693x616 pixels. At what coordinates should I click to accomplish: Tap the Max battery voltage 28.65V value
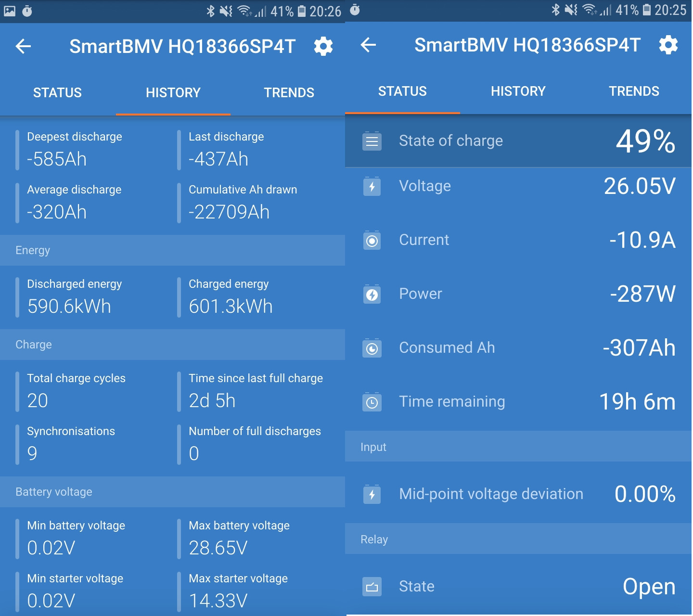click(218, 548)
